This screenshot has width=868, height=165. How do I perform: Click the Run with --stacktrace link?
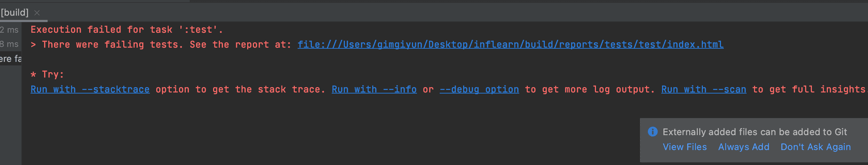90,89
